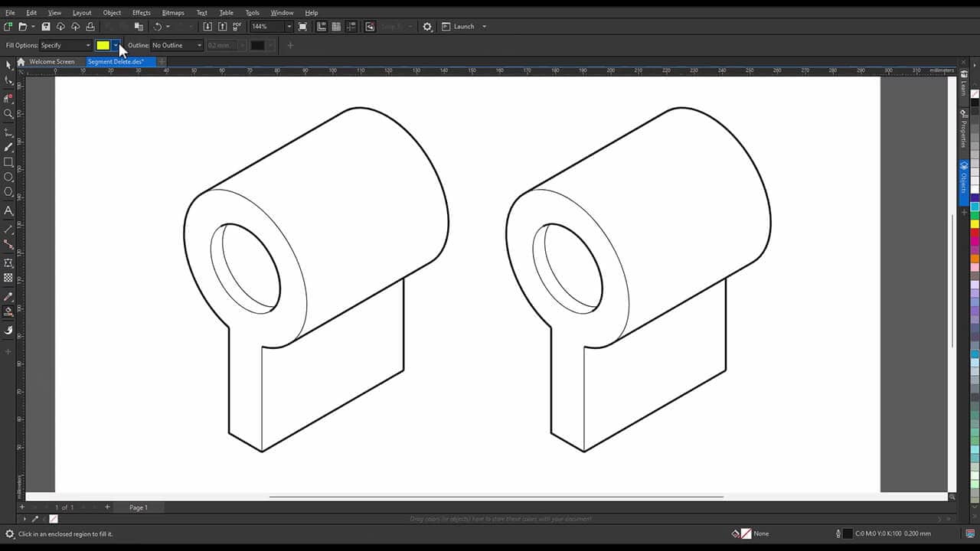Click the Page 1 tab

139,507
